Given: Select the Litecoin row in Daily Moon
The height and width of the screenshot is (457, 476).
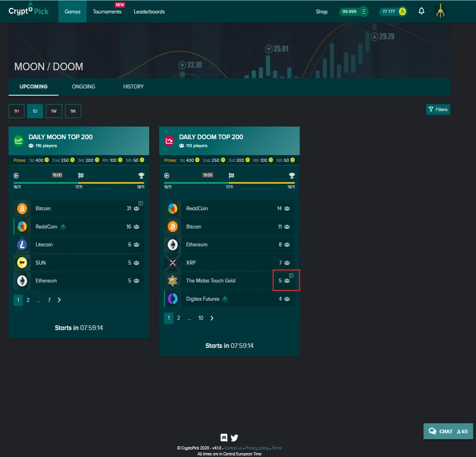Looking at the screenshot, I should [x=79, y=245].
